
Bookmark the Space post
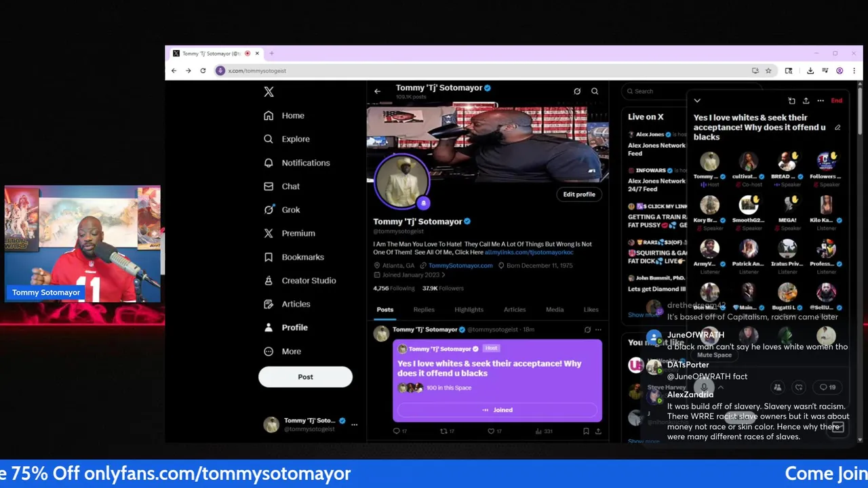pyautogui.click(x=586, y=431)
